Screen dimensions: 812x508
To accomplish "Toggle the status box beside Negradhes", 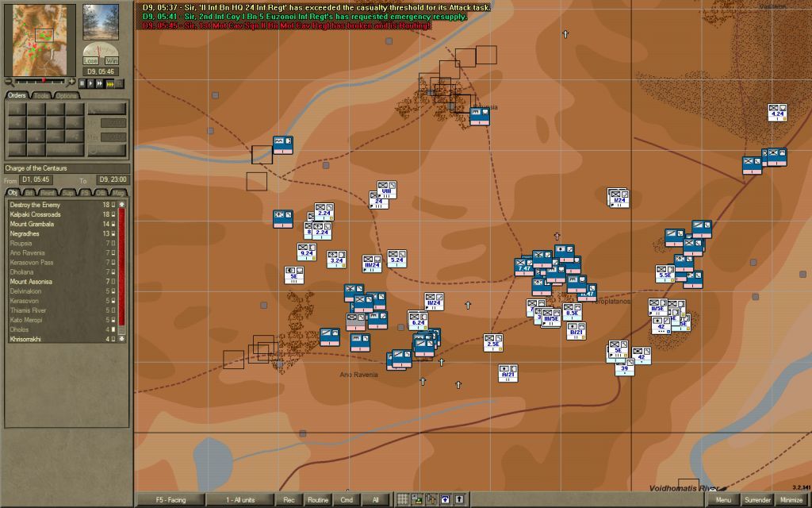I will coord(113,234).
